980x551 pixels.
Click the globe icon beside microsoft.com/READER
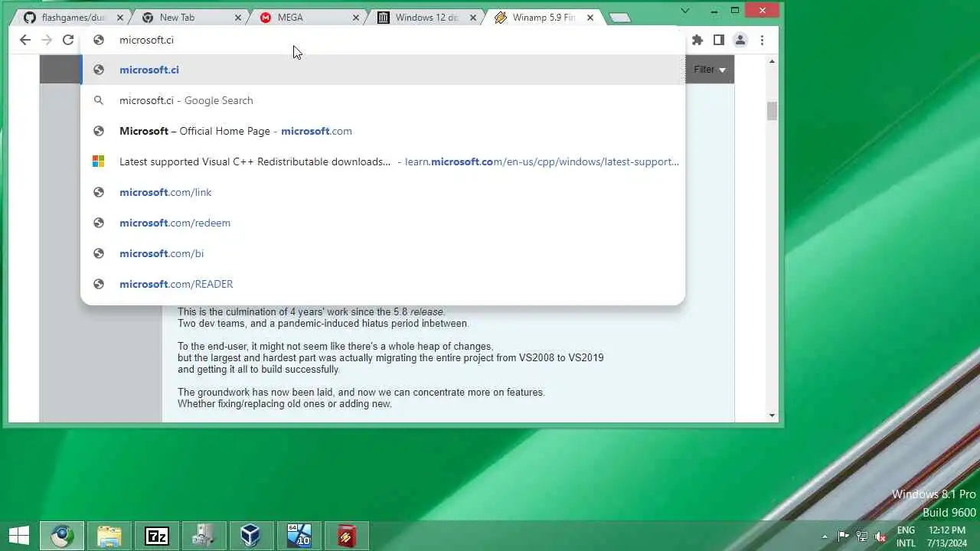(98, 284)
